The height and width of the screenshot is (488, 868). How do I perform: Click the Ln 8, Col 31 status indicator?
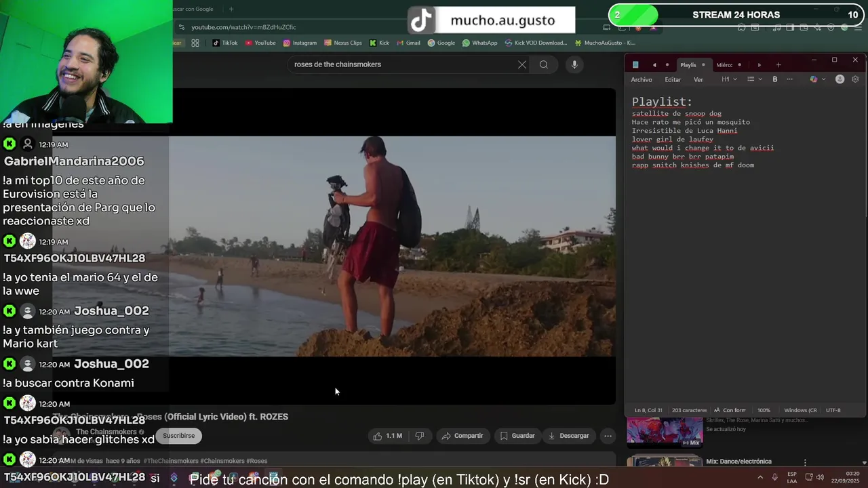tap(648, 410)
